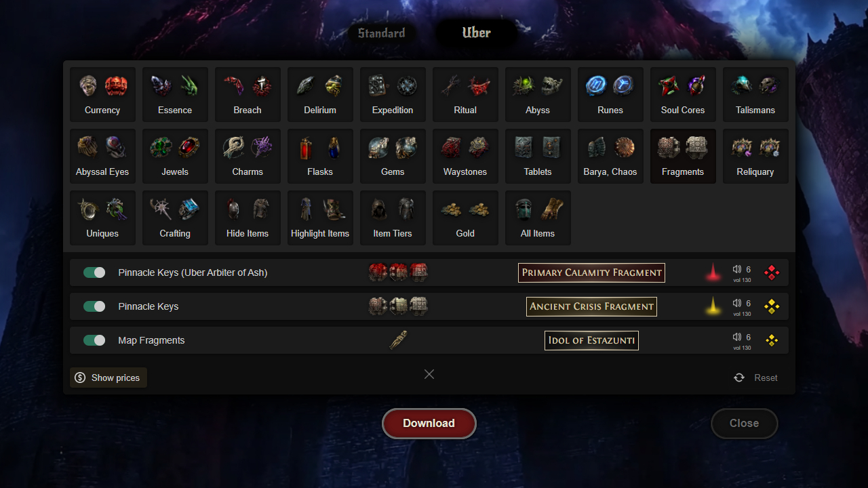Select the Uber tab
This screenshot has height=488, width=868.
click(476, 33)
